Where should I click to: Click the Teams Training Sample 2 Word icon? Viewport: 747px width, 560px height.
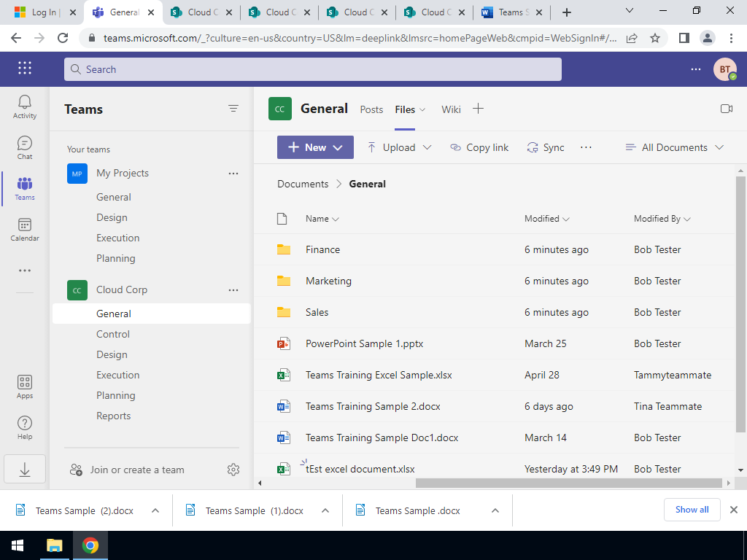[284, 406]
